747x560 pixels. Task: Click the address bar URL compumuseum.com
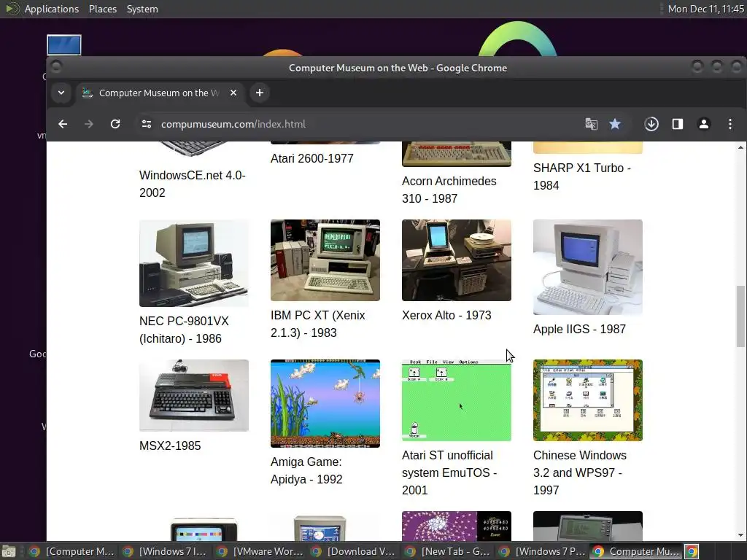233,124
